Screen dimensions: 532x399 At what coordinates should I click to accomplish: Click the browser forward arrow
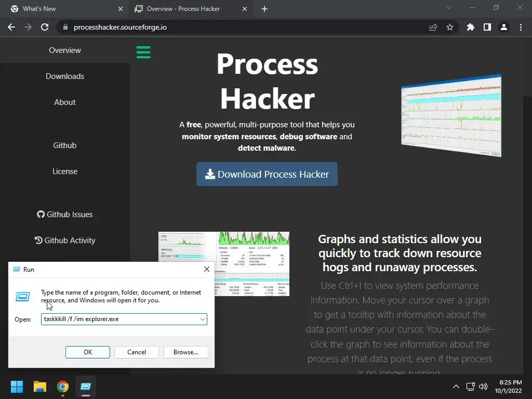coord(28,27)
